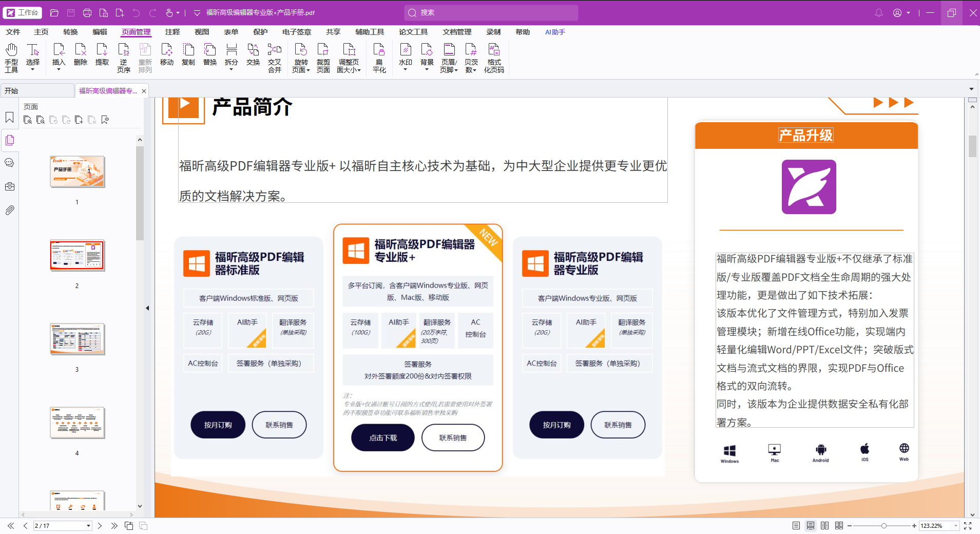Switch to continuous facing view mode

(x=839, y=526)
